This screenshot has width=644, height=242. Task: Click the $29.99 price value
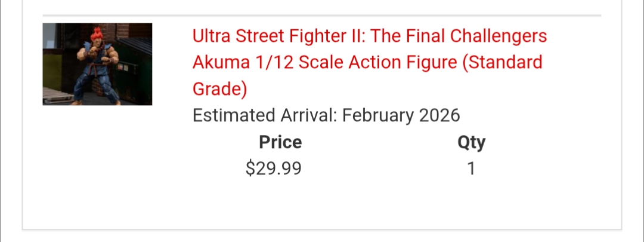[x=274, y=169]
